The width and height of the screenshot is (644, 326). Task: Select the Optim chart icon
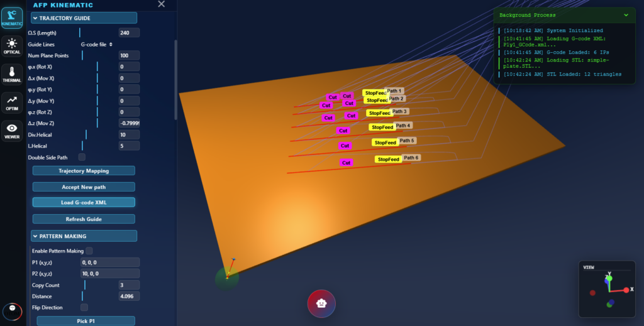12,103
